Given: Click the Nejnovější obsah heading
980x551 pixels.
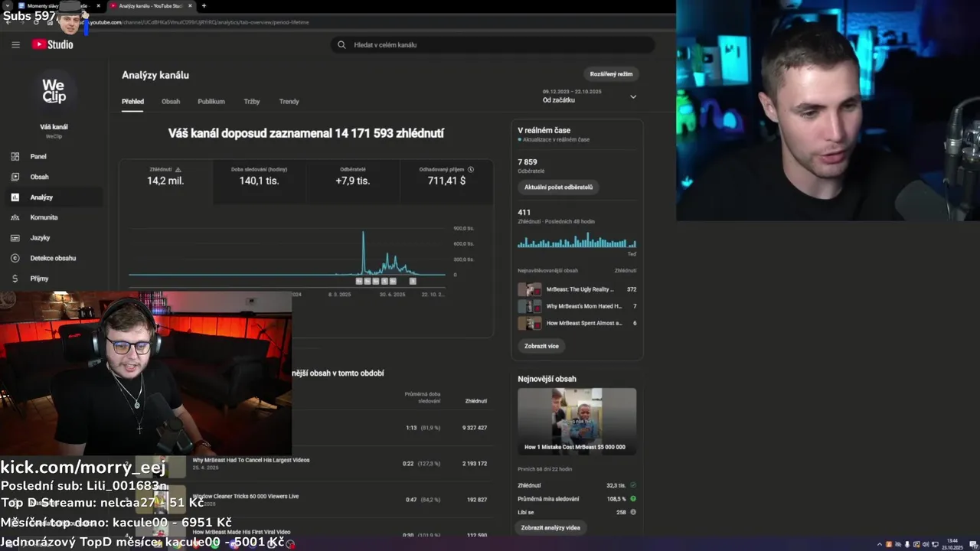Looking at the screenshot, I should 547,379.
